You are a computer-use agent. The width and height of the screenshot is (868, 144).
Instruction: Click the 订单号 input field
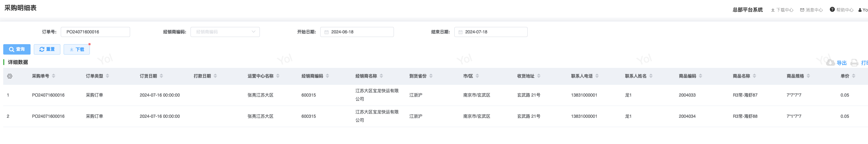coord(95,32)
